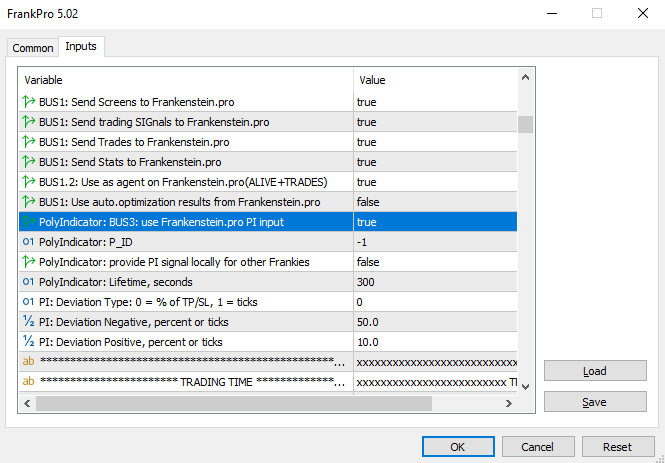The height and width of the screenshot is (463, 665).
Task: Load inputs with the Load button
Action: pyautogui.click(x=595, y=371)
